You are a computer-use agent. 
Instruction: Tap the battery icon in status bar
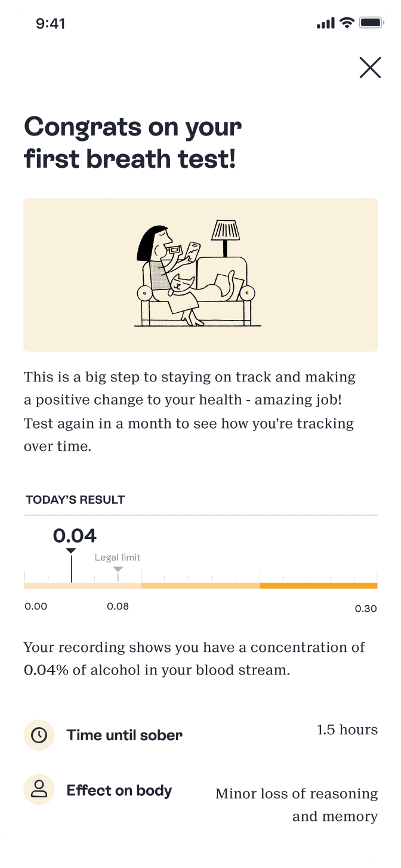[371, 23]
